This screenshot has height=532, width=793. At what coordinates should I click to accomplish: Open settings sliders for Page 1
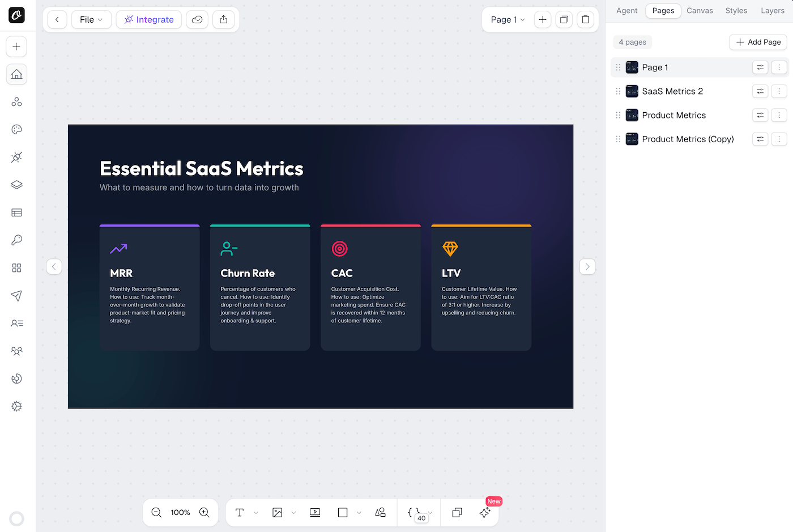click(760, 67)
